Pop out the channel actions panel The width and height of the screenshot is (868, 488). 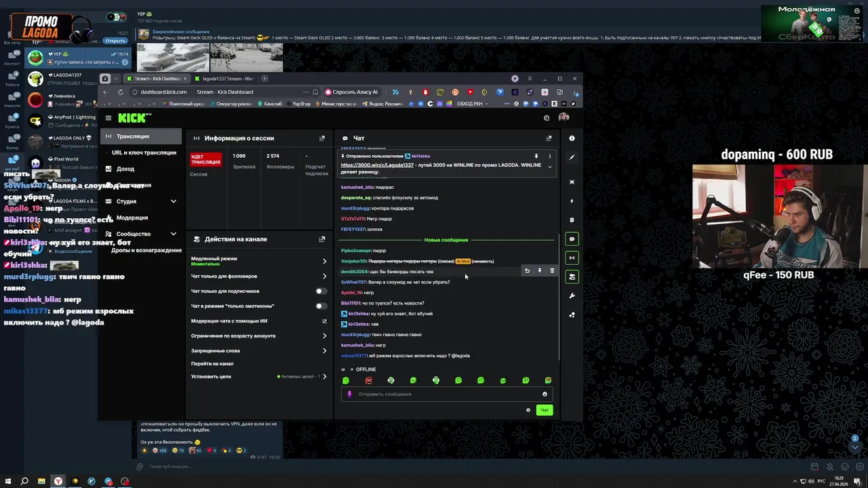tap(322, 239)
